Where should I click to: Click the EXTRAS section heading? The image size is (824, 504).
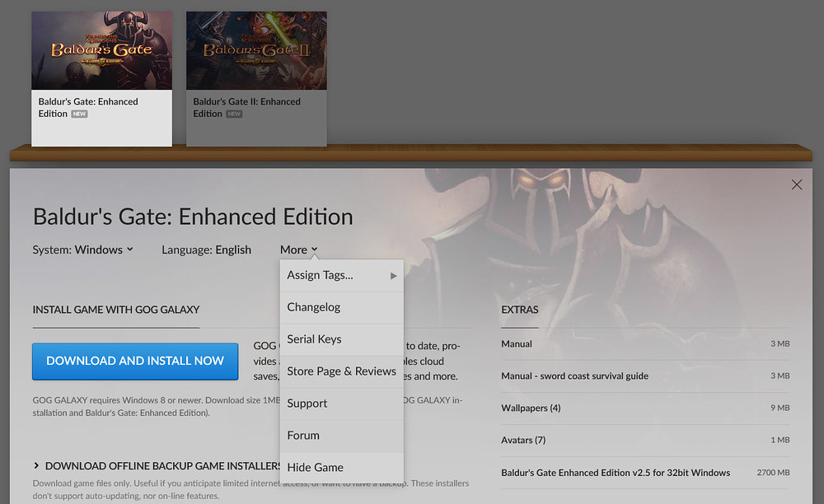[520, 310]
